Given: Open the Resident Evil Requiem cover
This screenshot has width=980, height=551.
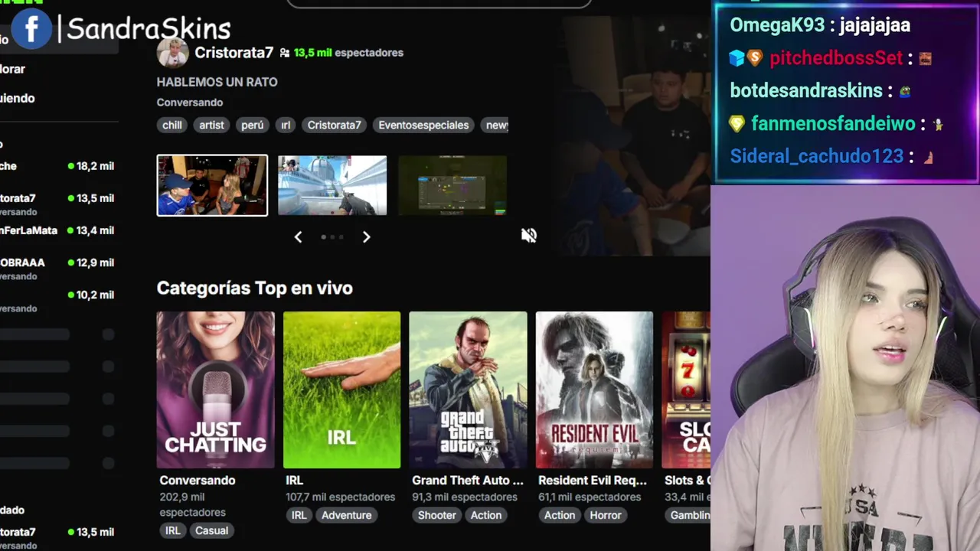Looking at the screenshot, I should tap(594, 390).
